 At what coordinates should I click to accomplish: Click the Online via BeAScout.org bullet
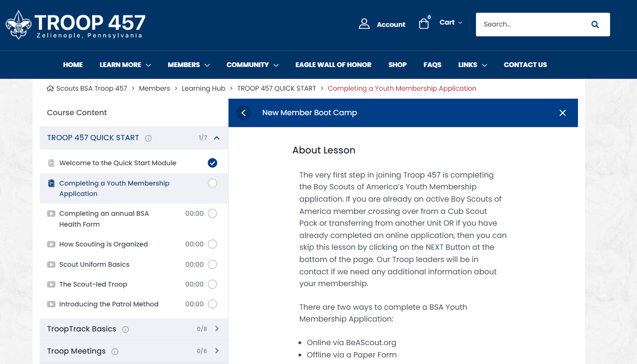tap(351, 342)
